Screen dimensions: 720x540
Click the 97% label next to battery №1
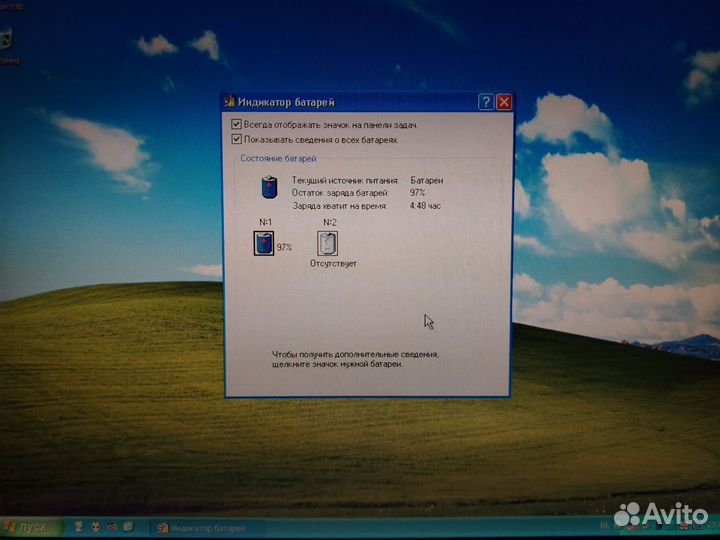coord(284,247)
